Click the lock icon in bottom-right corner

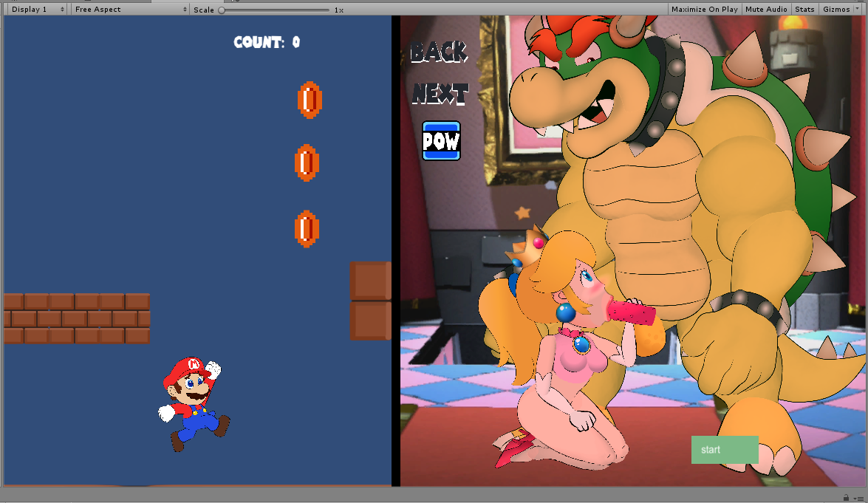point(846,498)
